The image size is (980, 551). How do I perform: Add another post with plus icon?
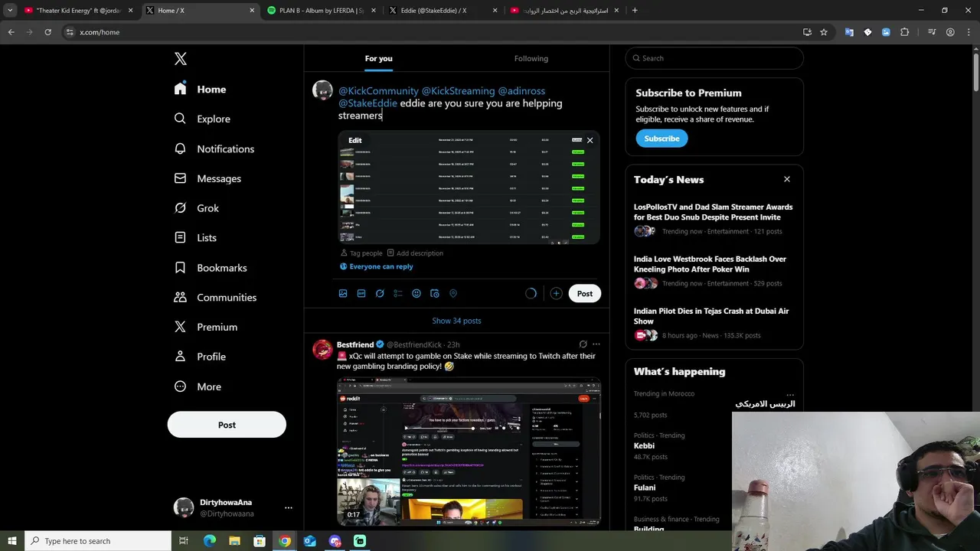pyautogui.click(x=556, y=293)
